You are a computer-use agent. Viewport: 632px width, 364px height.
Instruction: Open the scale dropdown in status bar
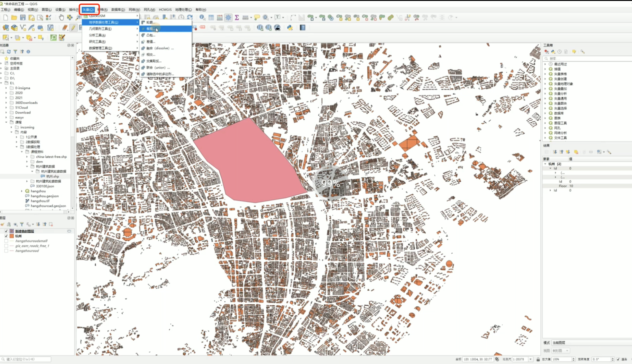(530, 359)
